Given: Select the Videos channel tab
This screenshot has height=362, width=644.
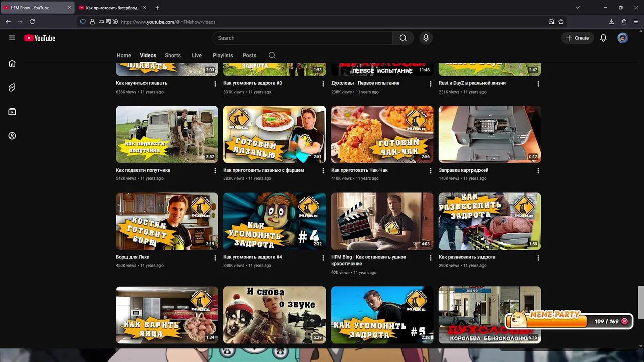Looking at the screenshot, I should 148,55.
